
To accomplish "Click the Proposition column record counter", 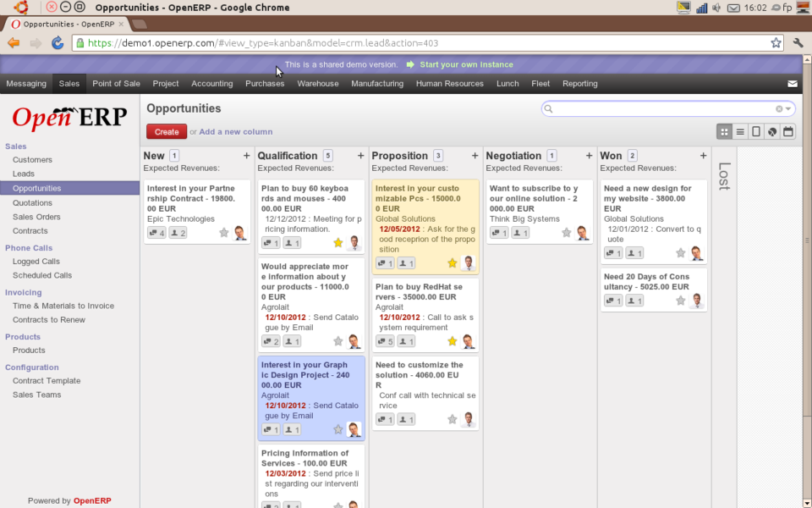I will click(x=438, y=156).
